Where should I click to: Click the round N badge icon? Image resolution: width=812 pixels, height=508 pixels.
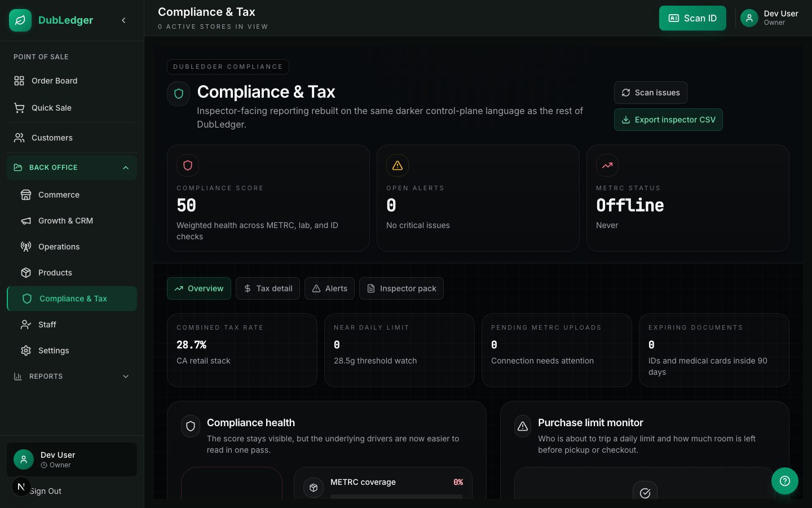tap(21, 487)
